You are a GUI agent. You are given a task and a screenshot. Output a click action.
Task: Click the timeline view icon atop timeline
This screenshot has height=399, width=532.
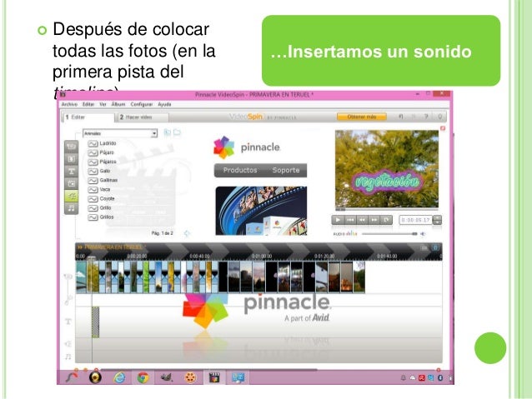(435, 247)
